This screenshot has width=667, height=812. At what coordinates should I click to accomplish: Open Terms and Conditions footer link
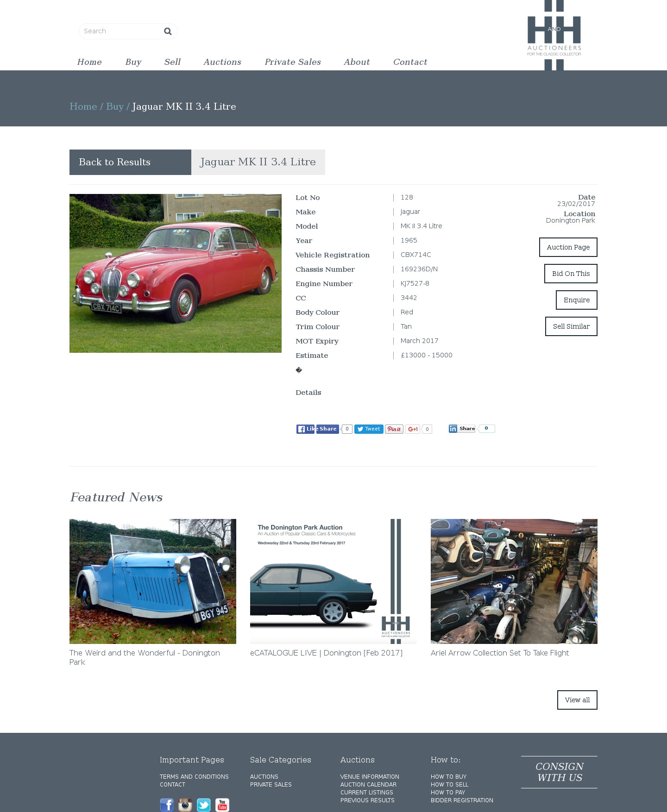tap(194, 777)
